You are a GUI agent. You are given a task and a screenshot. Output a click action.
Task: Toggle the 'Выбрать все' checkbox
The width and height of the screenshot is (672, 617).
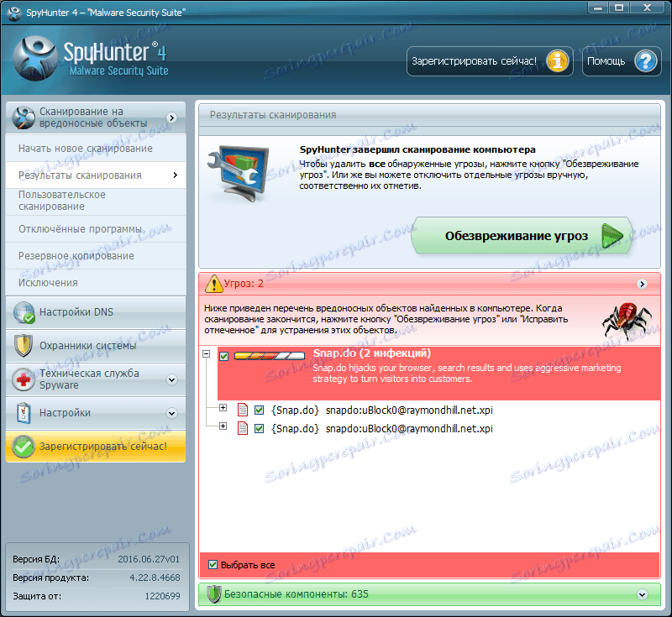pyautogui.click(x=213, y=565)
